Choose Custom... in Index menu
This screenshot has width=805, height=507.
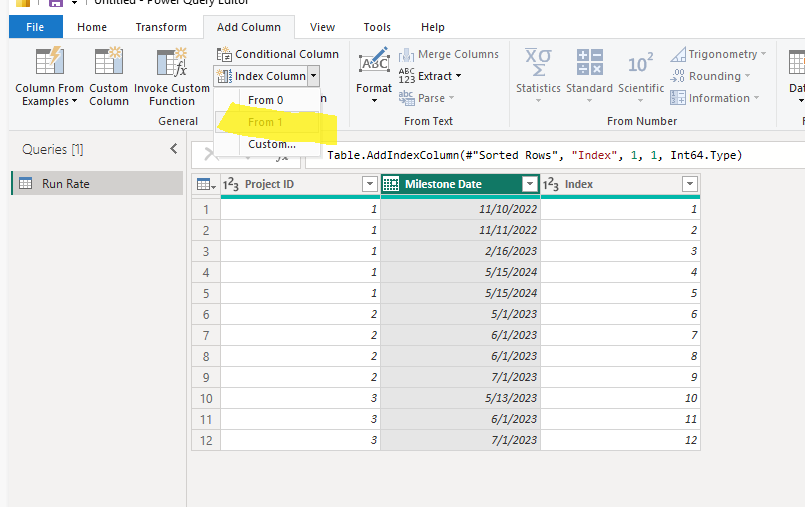(272, 144)
